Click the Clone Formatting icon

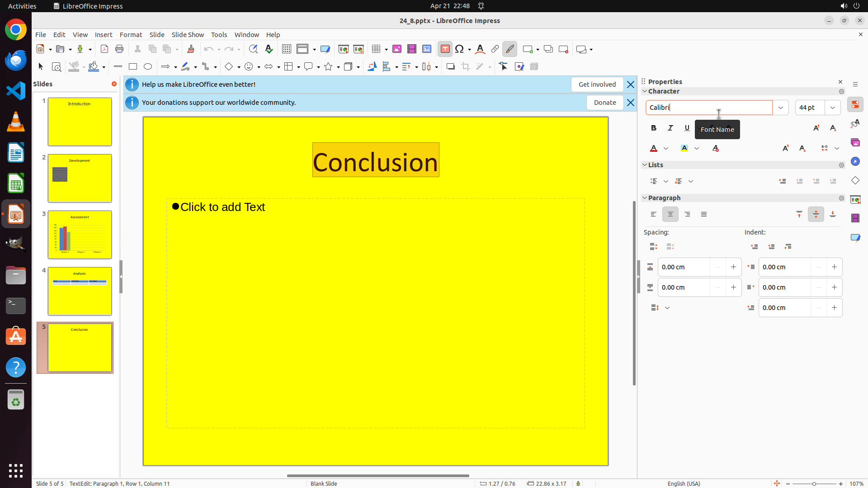(x=190, y=49)
